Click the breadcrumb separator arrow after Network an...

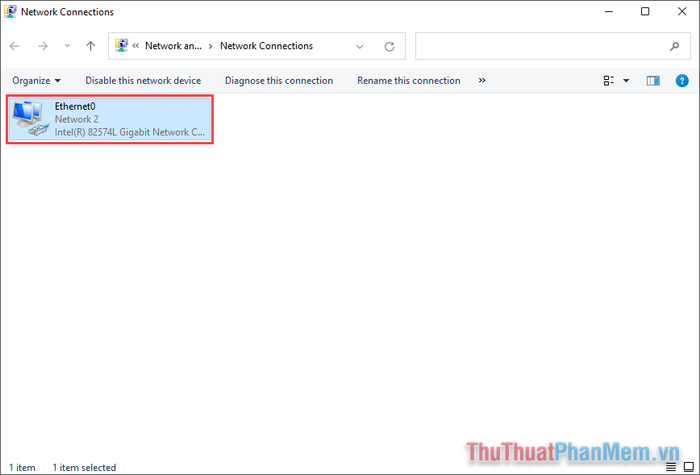(x=210, y=46)
